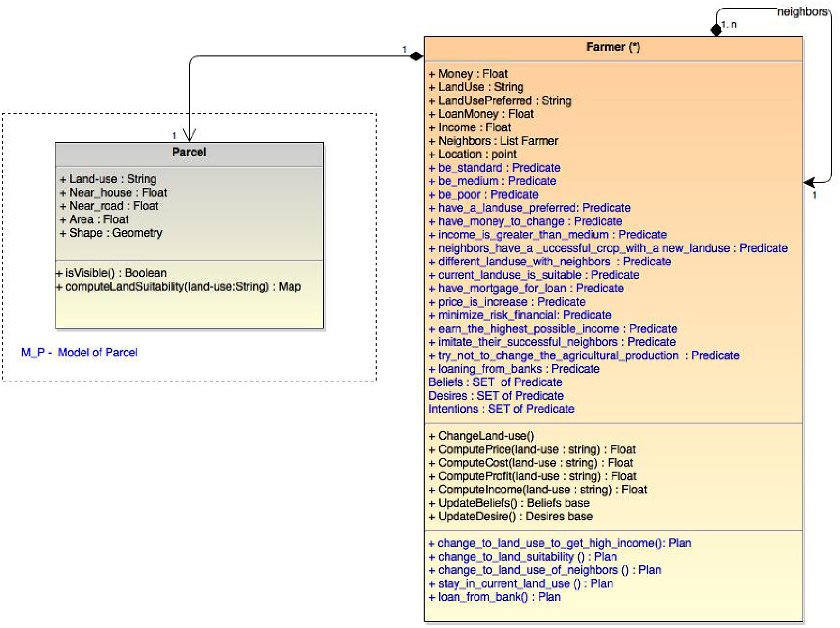Image resolution: width=840 pixels, height=628 pixels.
Task: Select the 'UpdateBeliefs() : Beliefs base' operation
Action: (x=510, y=503)
